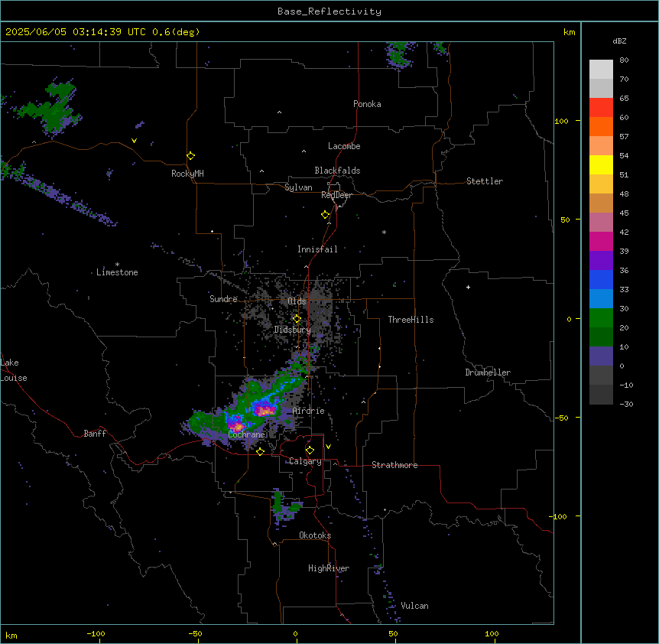This screenshot has height=644, width=659.
Task: Select the yellow diamond marker south of RedDeer
Action: 326,215
